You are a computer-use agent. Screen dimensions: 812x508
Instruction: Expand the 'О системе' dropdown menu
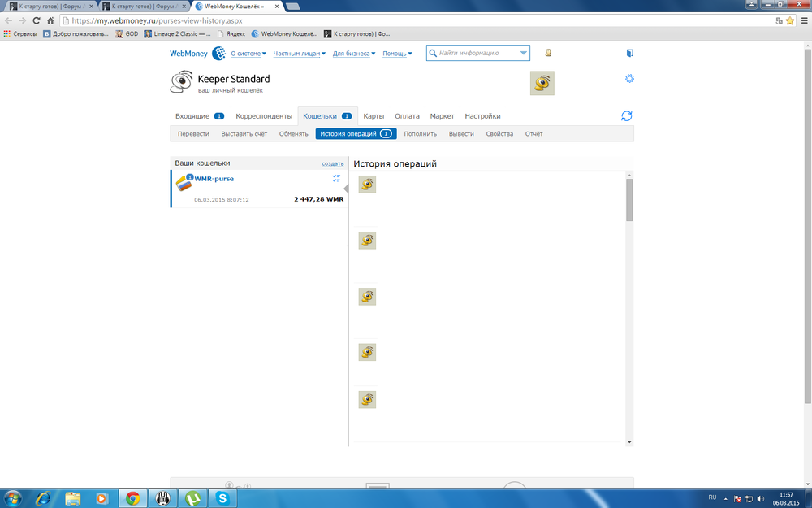tap(248, 54)
